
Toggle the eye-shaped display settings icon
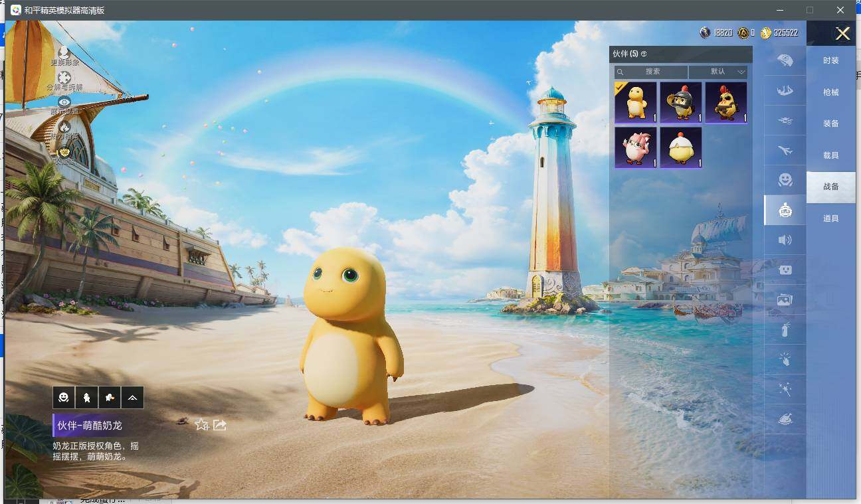click(x=64, y=102)
